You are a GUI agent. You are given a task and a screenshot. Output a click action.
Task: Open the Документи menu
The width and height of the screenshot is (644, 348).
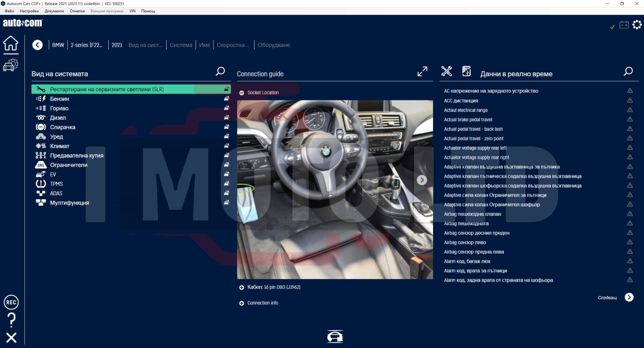pos(54,11)
